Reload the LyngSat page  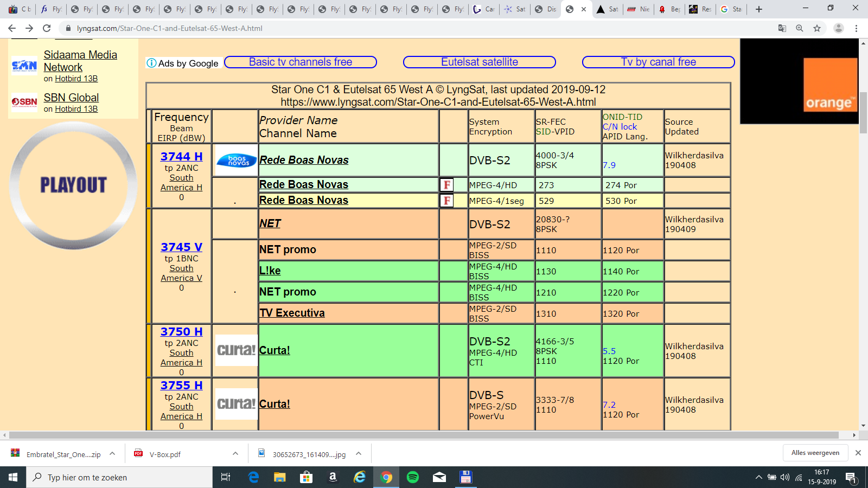coord(47,28)
